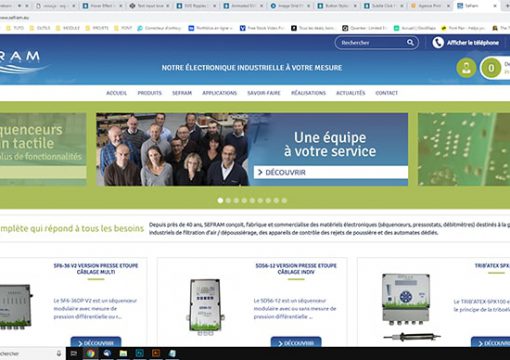The height and width of the screenshot is (360, 510).
Task: Open the cart circle showing 0
Action: pos(491,68)
